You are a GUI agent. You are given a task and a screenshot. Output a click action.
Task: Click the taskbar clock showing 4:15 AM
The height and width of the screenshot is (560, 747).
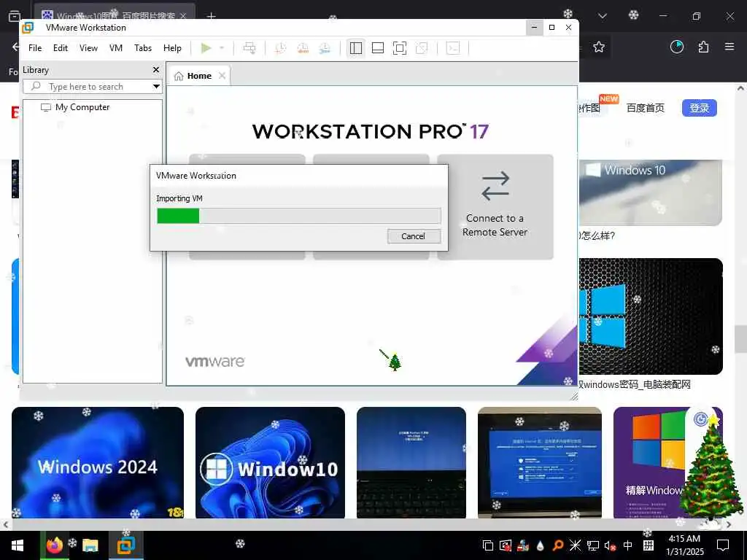684,545
